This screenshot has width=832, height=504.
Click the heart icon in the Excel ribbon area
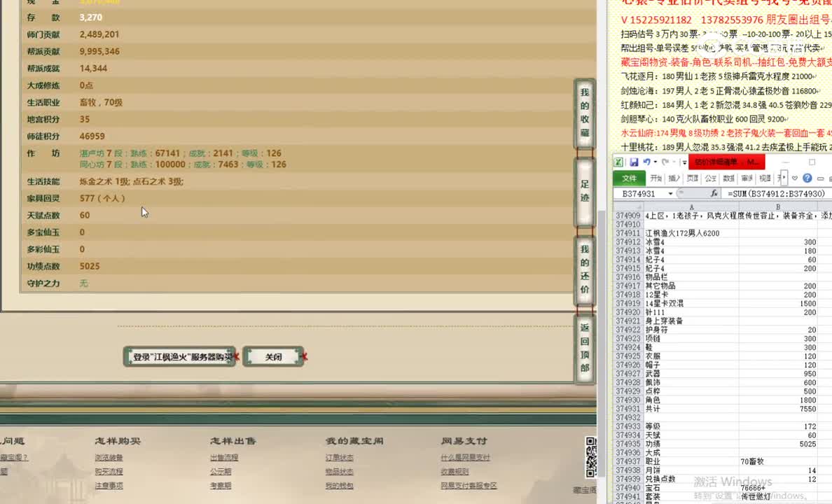pyautogui.click(x=795, y=178)
